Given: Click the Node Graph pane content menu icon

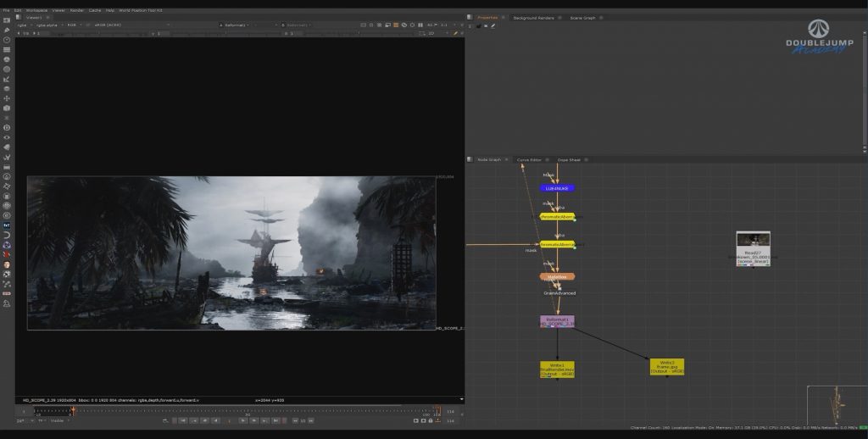Looking at the screenshot, I should click(470, 159).
